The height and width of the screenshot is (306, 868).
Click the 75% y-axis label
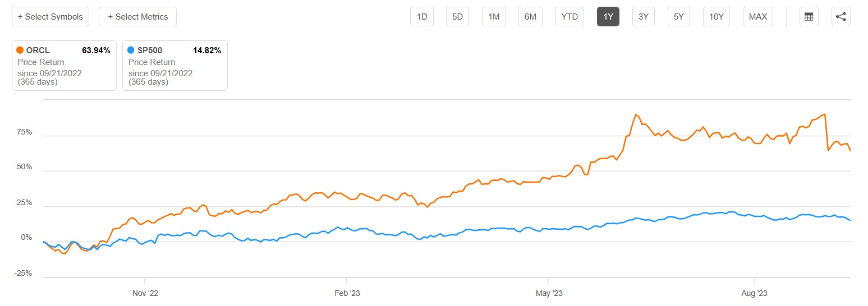click(x=25, y=132)
